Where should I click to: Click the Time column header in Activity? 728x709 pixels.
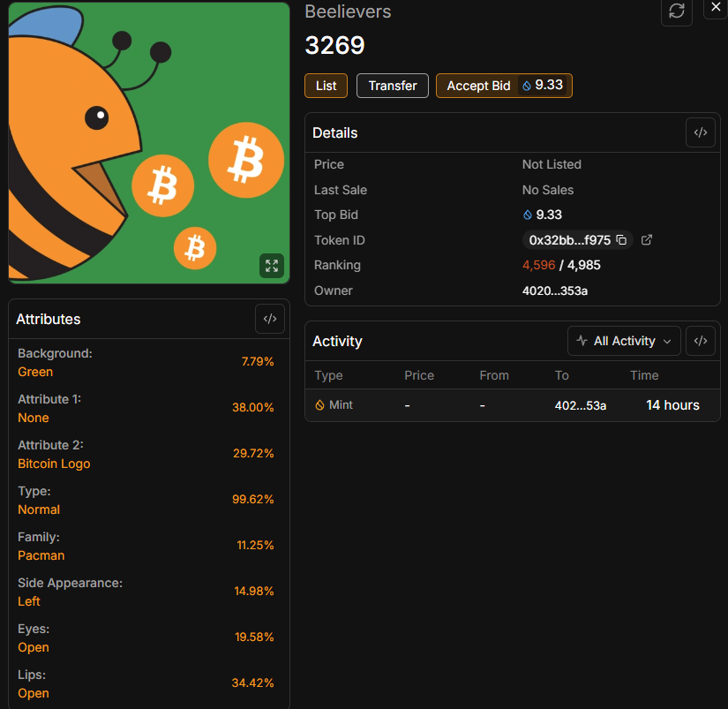pos(644,375)
